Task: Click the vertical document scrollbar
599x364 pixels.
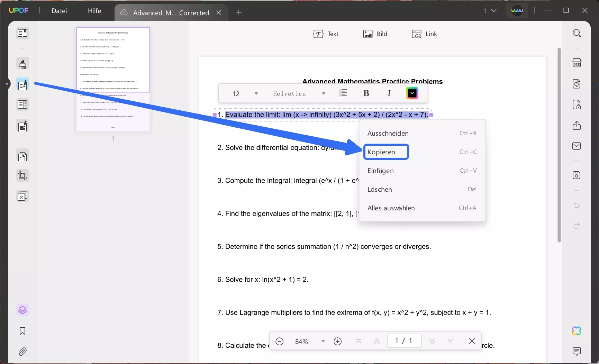Action: click(559, 145)
